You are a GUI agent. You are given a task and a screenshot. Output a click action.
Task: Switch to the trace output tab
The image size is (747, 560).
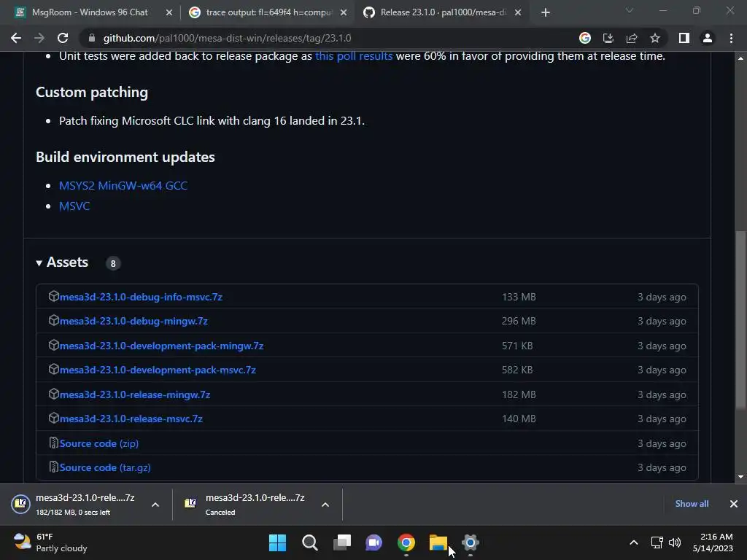(268, 12)
